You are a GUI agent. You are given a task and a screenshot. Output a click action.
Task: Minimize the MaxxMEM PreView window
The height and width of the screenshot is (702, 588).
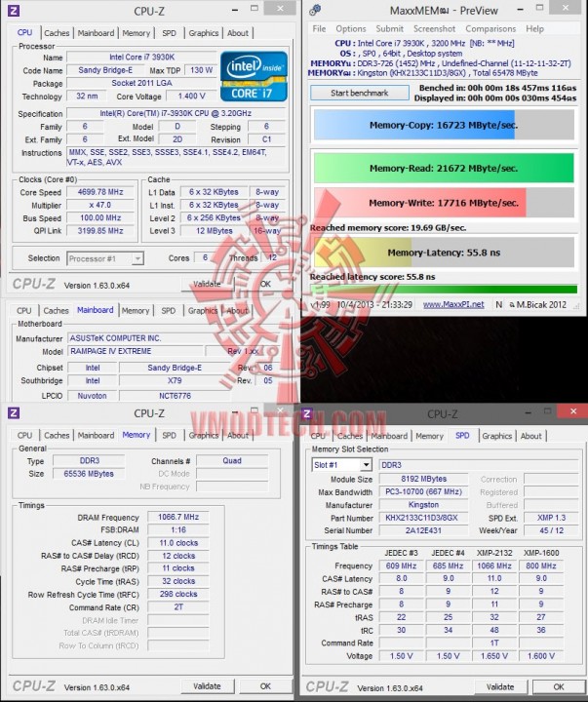point(520,9)
